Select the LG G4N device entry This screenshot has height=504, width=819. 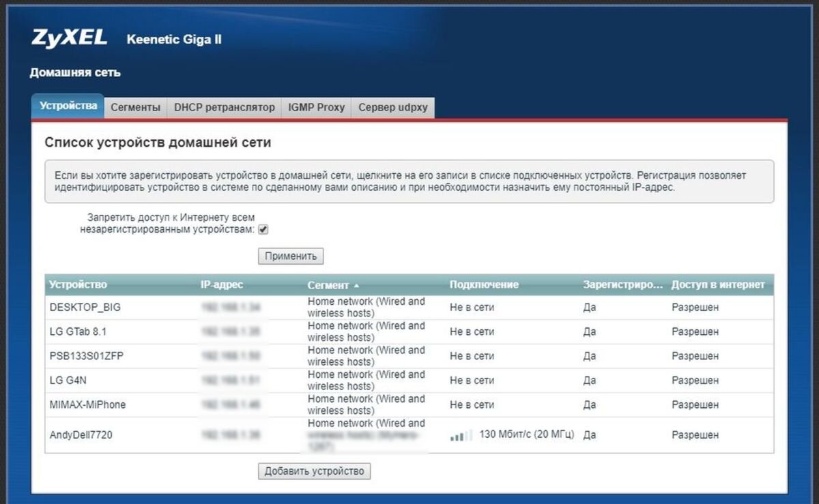[x=409, y=381]
